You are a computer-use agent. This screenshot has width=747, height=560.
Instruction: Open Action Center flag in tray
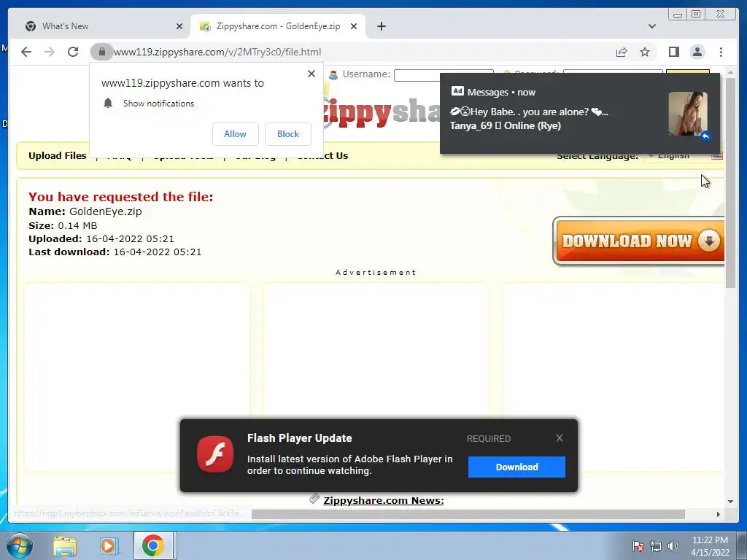638,546
